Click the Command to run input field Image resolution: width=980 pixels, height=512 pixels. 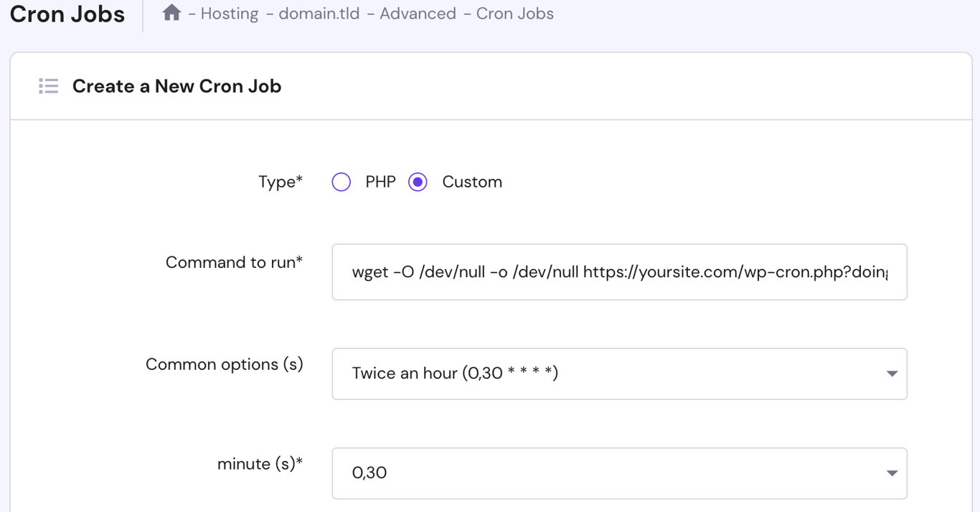[619, 271]
